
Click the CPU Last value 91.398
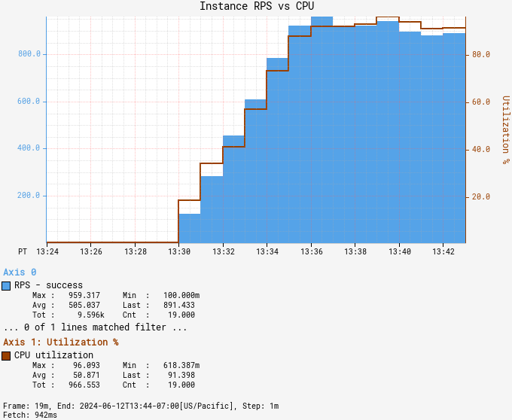pos(181,375)
